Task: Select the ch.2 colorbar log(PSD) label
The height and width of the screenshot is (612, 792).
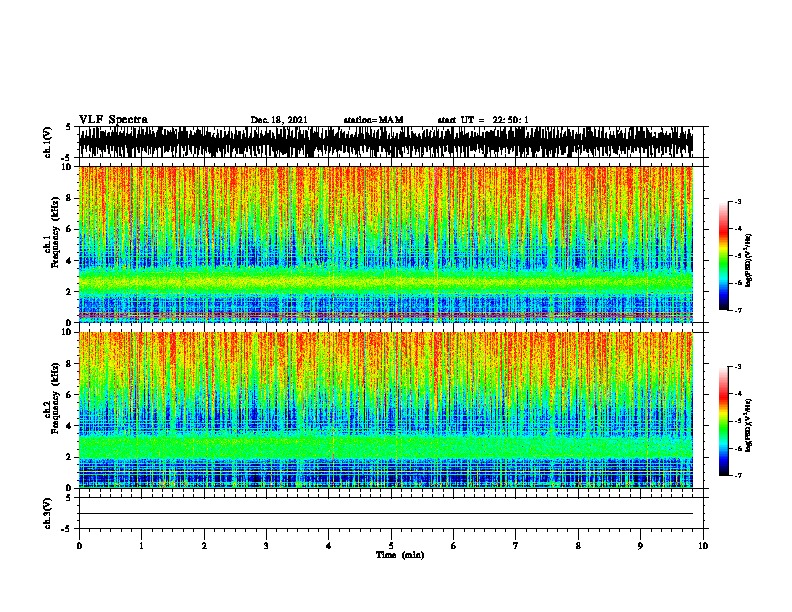Action: (749, 425)
